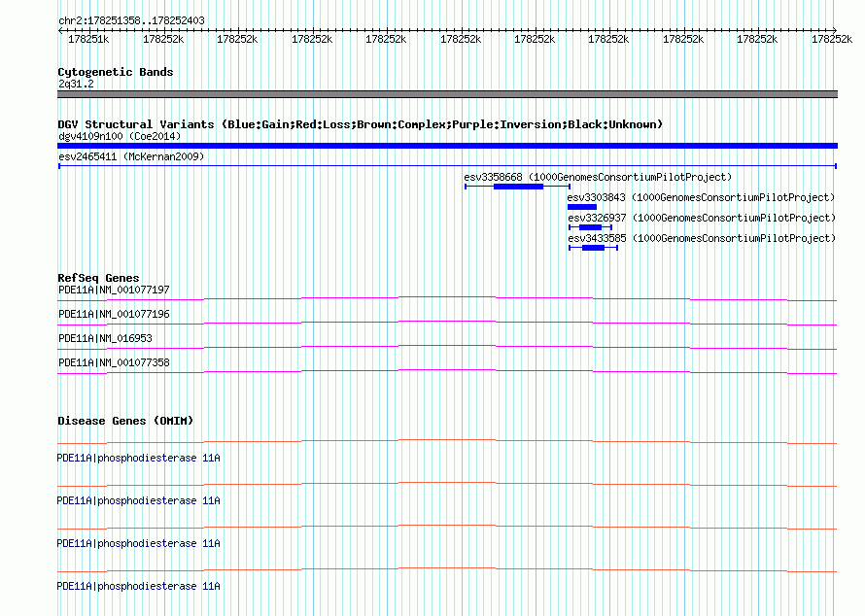The height and width of the screenshot is (616, 865).
Task: Open the esv3303843 variant label
Action: pyautogui.click(x=701, y=197)
